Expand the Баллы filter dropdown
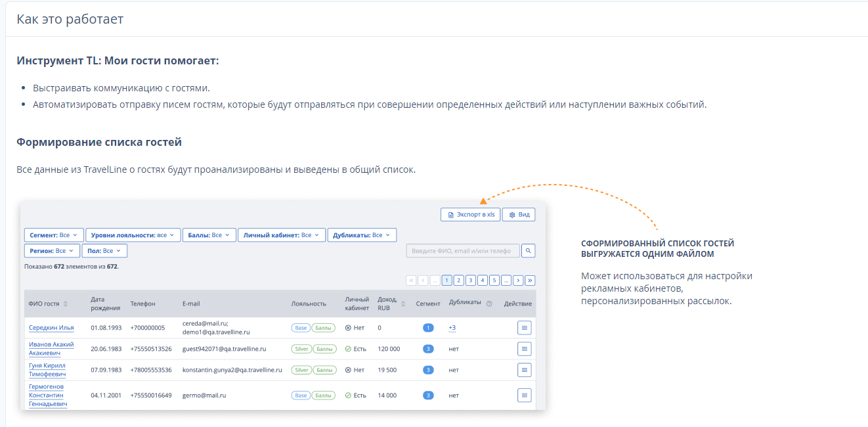 tap(209, 235)
